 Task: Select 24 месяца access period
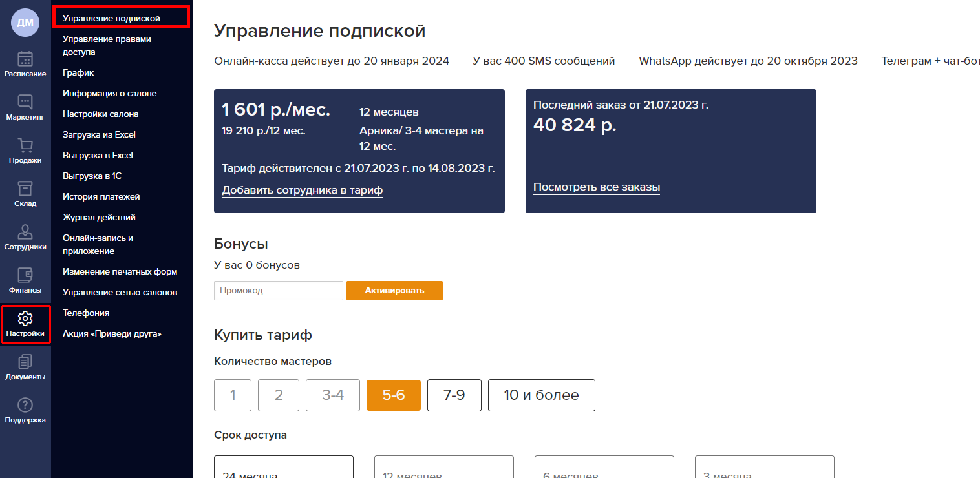(x=284, y=467)
